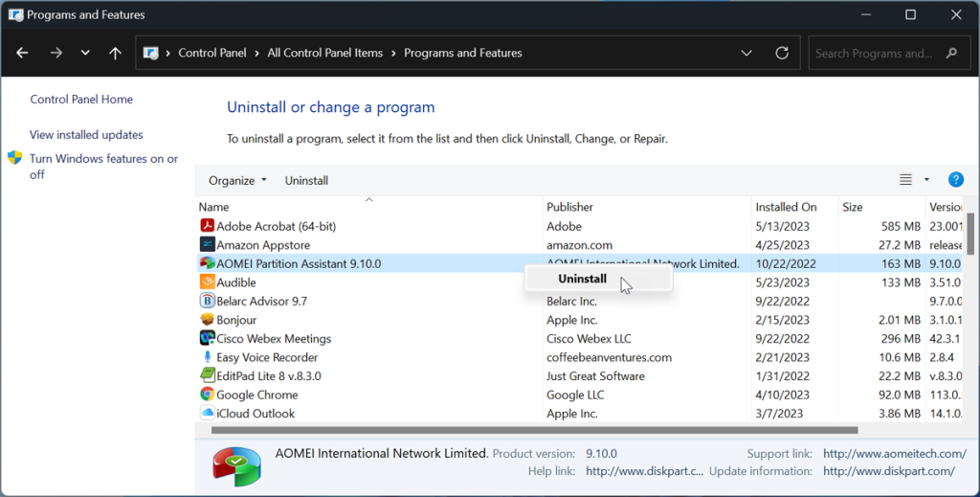The width and height of the screenshot is (980, 497).
Task: Open the diskpart.com update information link
Action: 889,471
